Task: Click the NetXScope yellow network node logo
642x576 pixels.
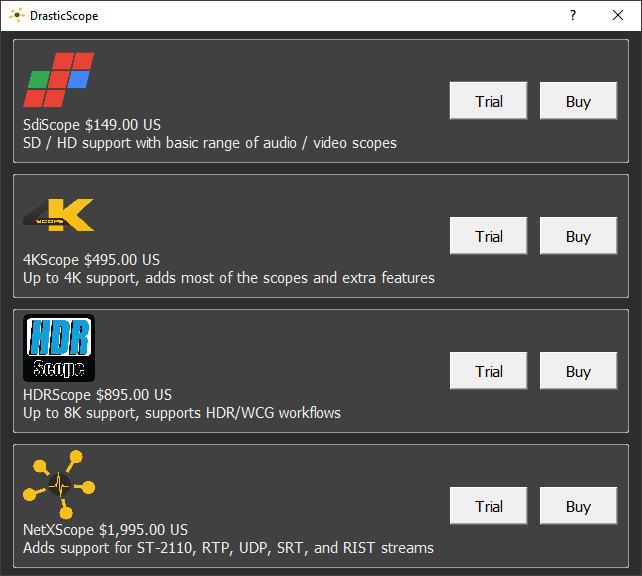Action: [59, 485]
